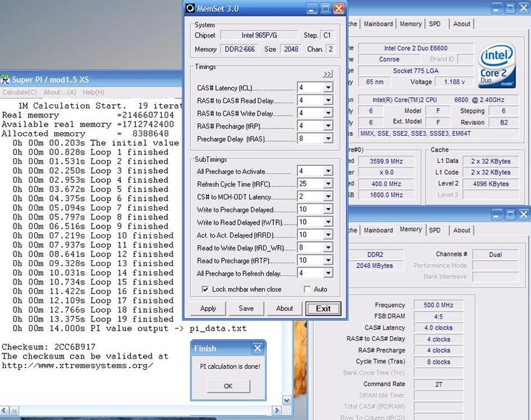Open CAS# Latency (tCL) dropdown

(x=328, y=87)
